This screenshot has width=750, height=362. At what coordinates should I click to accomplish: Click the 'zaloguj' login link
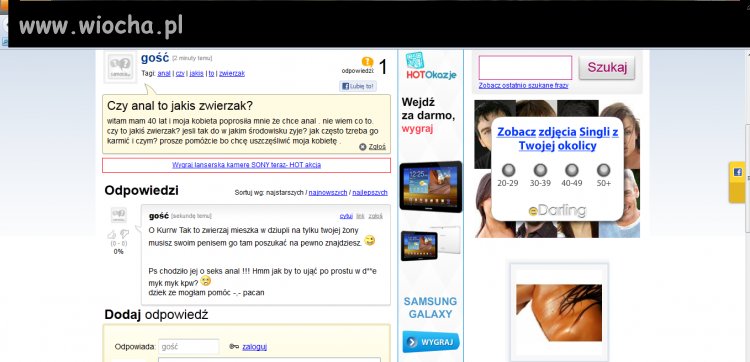[254, 347]
